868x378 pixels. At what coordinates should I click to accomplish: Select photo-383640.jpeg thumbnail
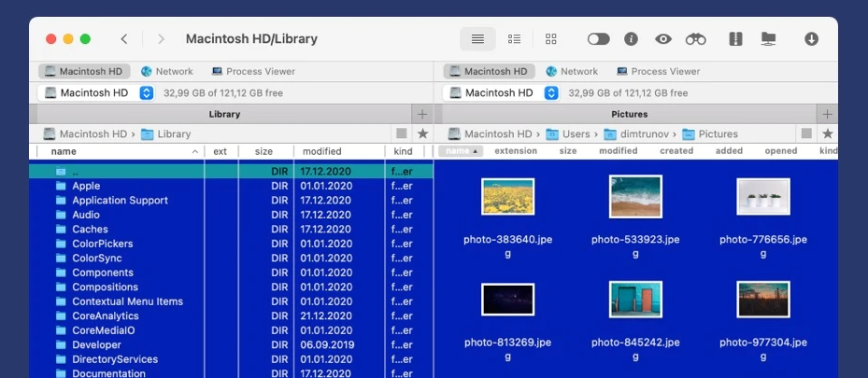pos(507,197)
